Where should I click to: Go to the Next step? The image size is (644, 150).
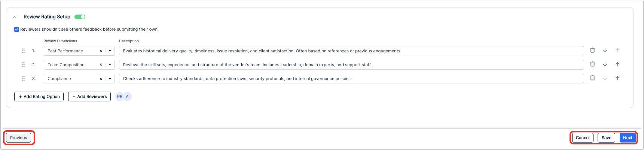(628, 138)
